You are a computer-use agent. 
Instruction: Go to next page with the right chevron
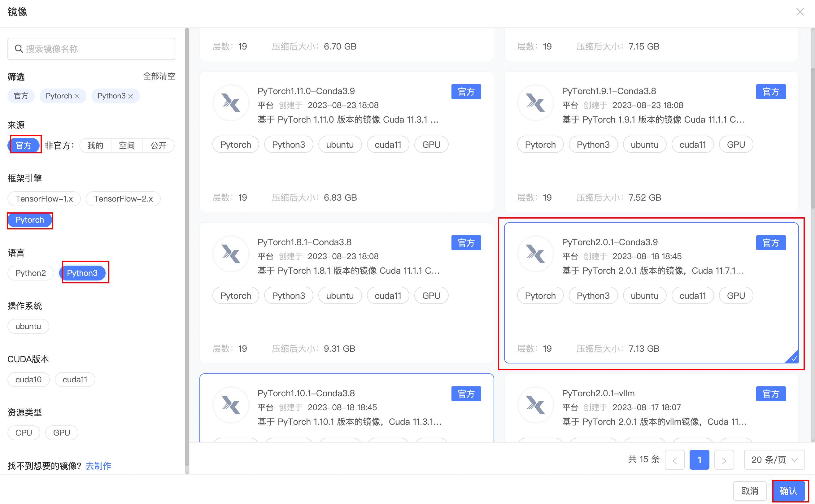[724, 460]
